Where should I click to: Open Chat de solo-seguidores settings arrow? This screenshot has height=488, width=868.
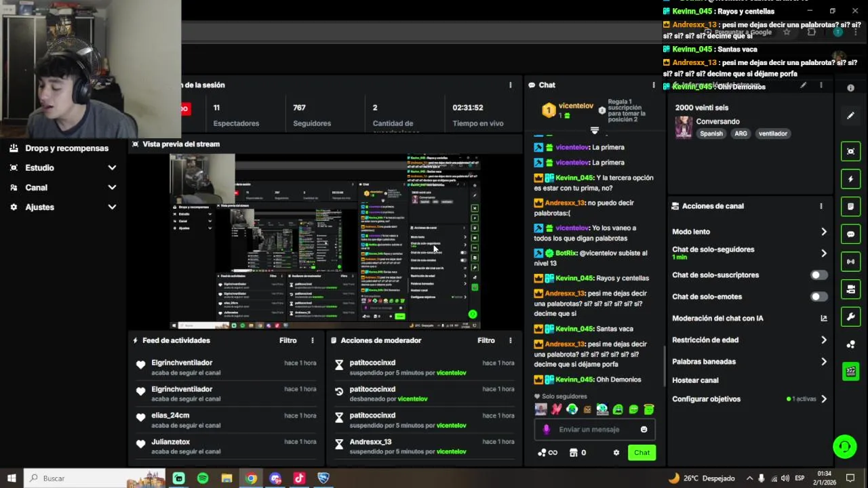point(823,253)
